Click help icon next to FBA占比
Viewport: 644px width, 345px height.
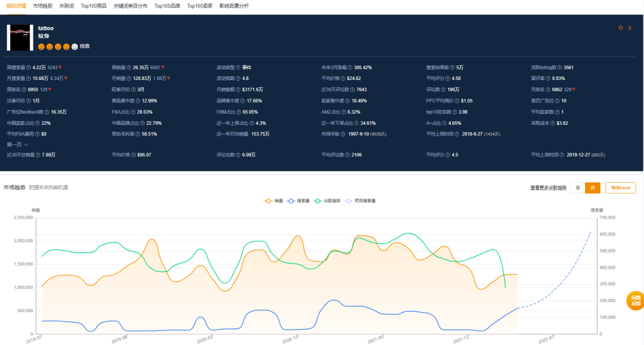[133, 112]
